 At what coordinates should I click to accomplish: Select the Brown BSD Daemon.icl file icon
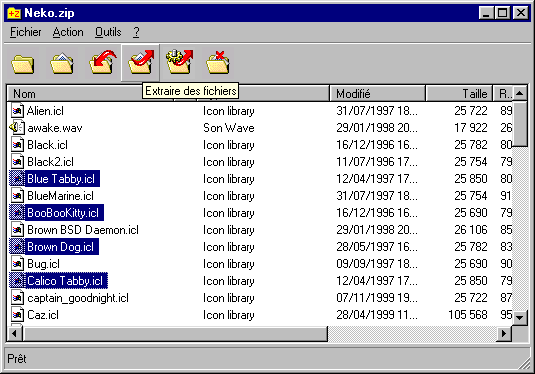click(17, 230)
